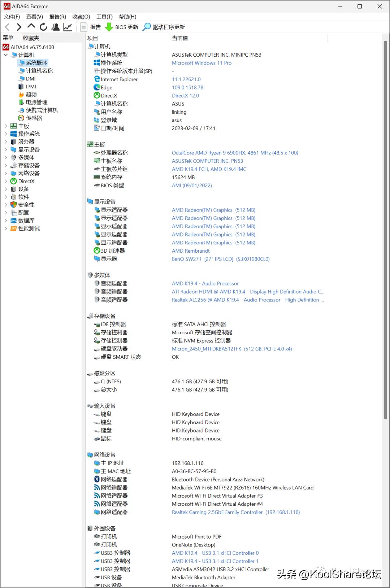Viewport: 390px width, 588px height.
Task: Click the BIOS 更新 toolbar button
Action: pyautogui.click(x=122, y=27)
